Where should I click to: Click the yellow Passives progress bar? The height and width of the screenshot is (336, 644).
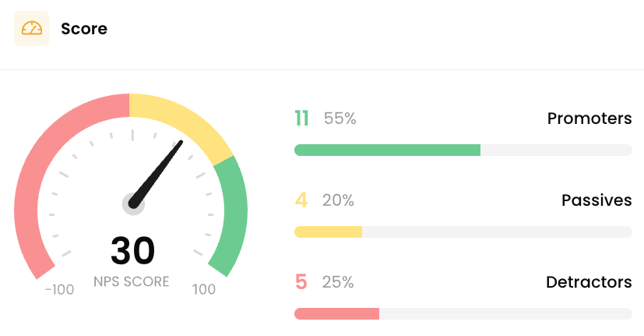pos(328,232)
